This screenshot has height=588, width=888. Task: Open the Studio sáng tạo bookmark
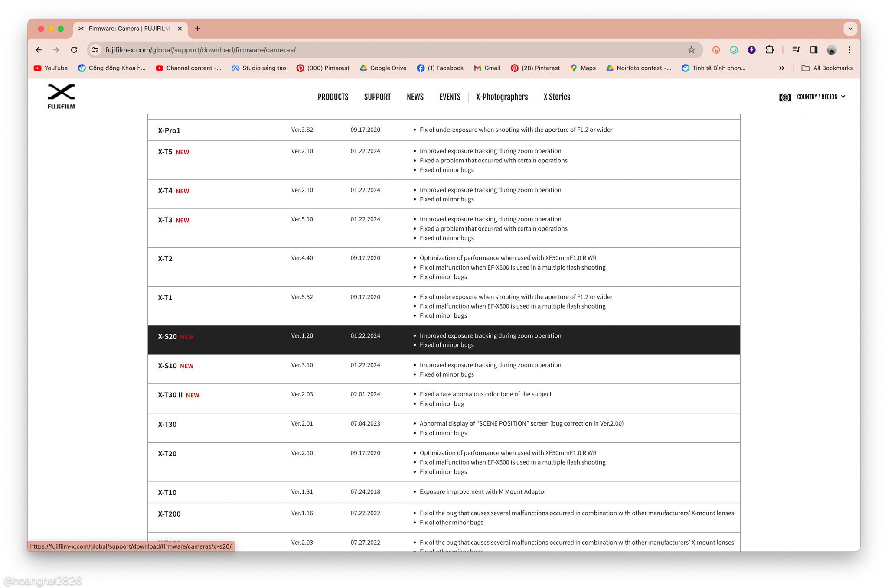(259, 68)
